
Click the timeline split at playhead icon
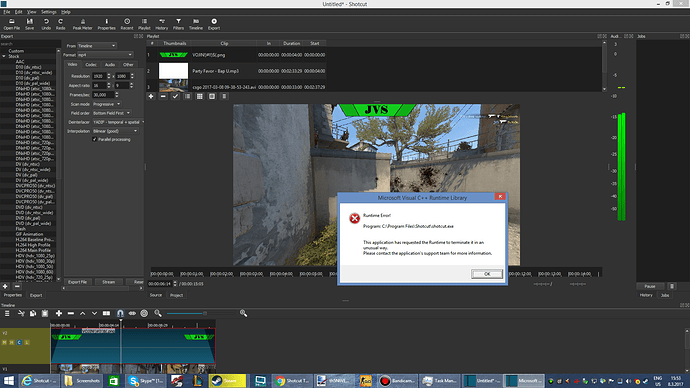[x=106, y=313]
